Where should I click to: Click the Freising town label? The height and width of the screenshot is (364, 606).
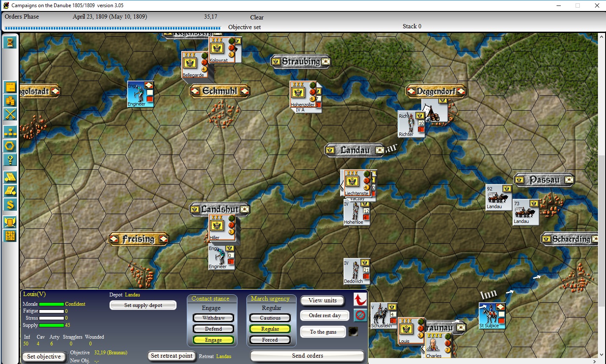pyautogui.click(x=139, y=239)
